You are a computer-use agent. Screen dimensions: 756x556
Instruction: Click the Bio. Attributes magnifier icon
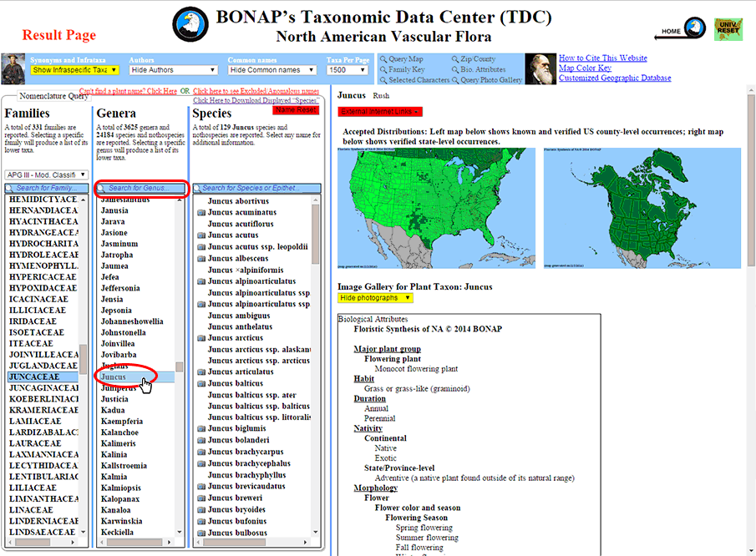coord(455,70)
